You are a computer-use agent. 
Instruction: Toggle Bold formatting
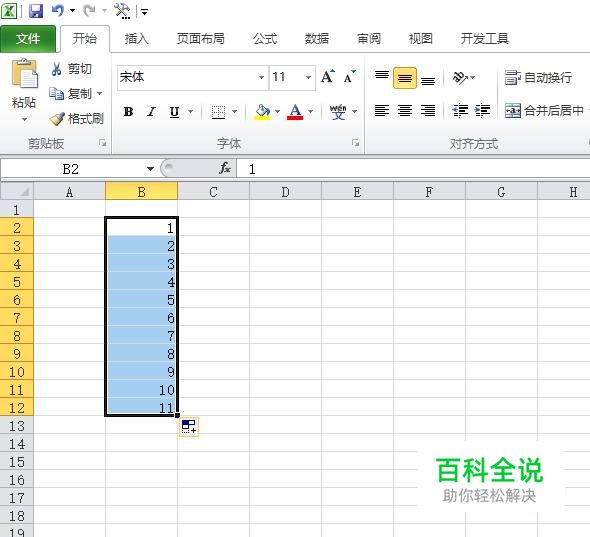pyautogui.click(x=128, y=112)
